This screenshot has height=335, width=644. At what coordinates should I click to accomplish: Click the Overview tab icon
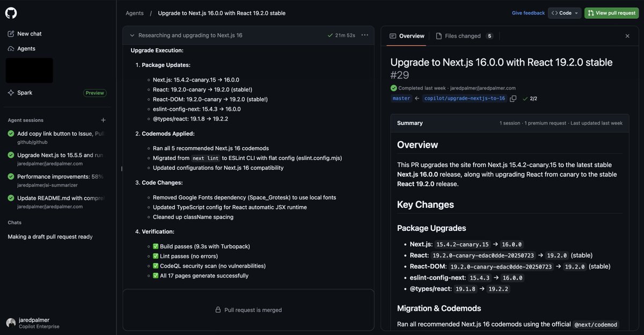tap(393, 36)
